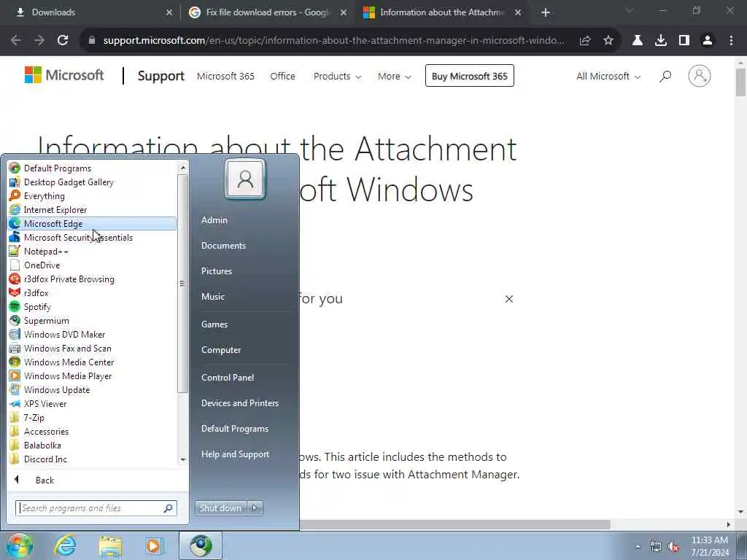
Task: Click the Shut down button
Action: pyautogui.click(x=221, y=507)
